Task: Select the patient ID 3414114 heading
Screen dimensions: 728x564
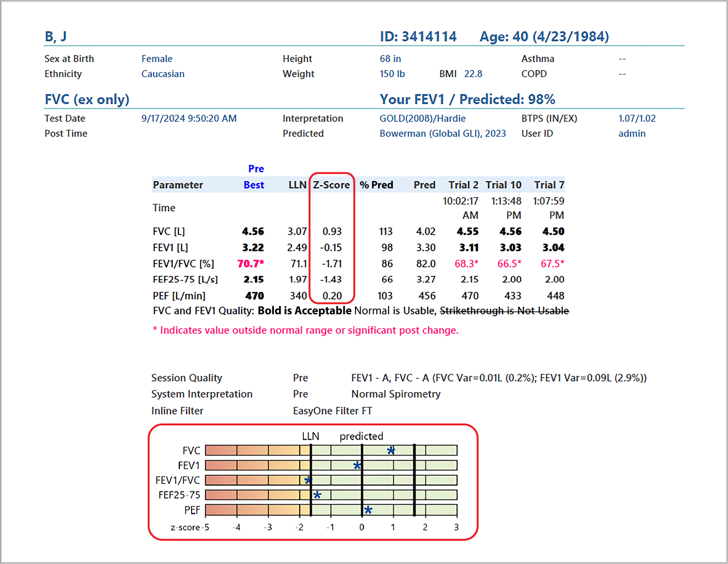Action: click(418, 37)
